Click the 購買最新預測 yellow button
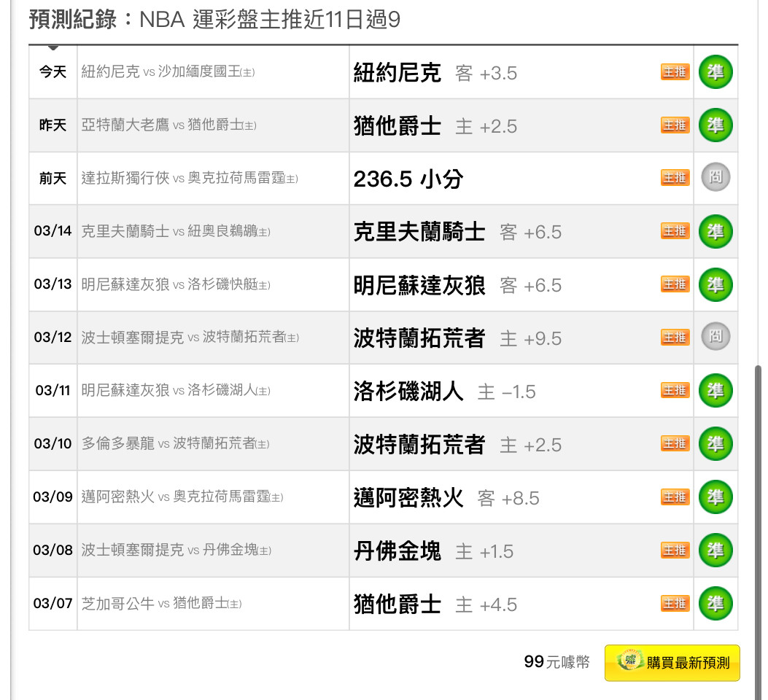 (x=672, y=663)
